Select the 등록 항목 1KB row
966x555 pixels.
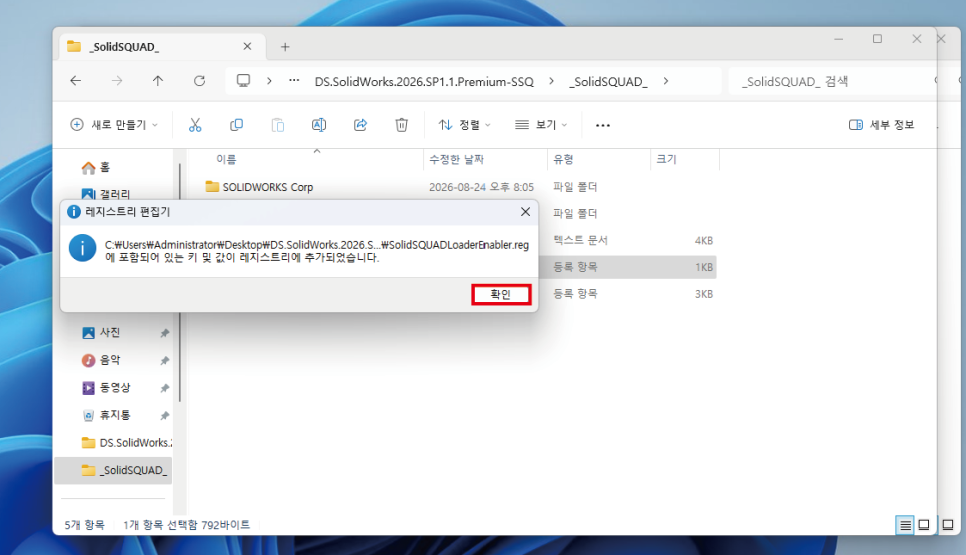(627, 267)
